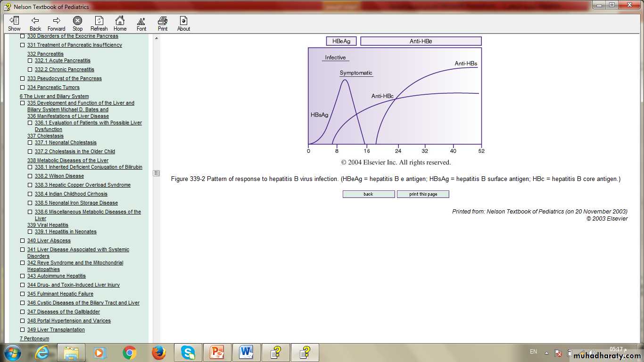Click the Stop toolbar icon

(x=77, y=21)
